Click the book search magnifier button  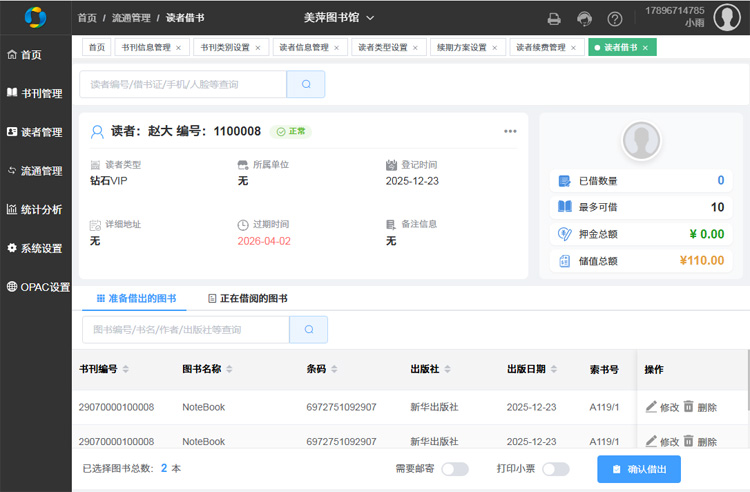(x=309, y=329)
